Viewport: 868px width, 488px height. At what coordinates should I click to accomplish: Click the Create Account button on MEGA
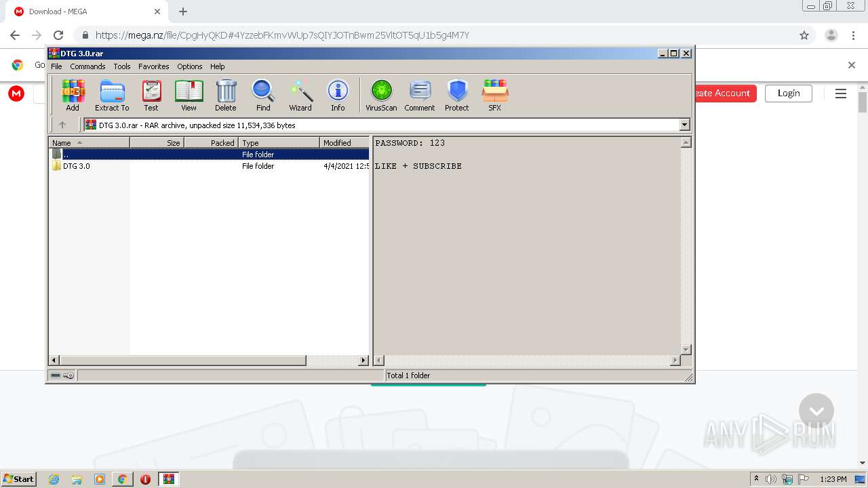726,94
